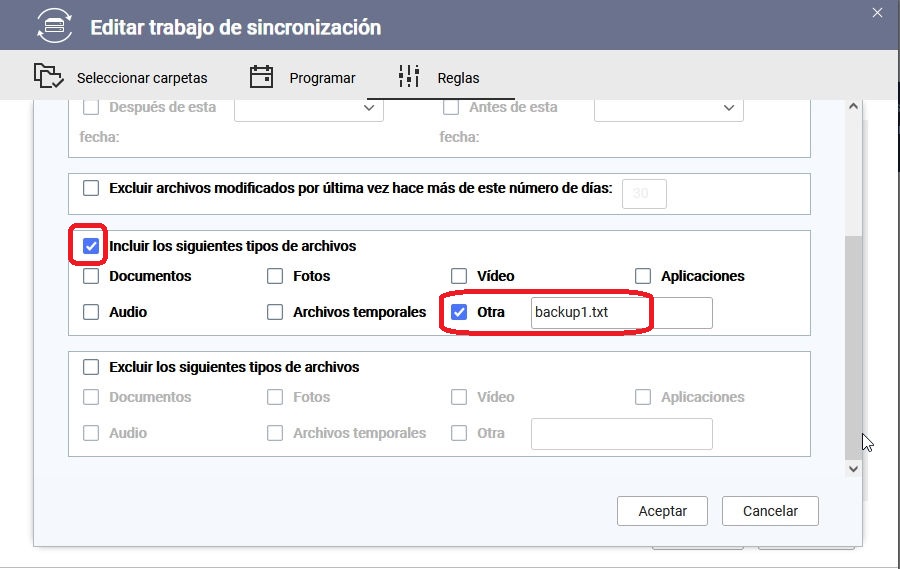Switch to the Programar tab
The image size is (900, 569).
[322, 77]
